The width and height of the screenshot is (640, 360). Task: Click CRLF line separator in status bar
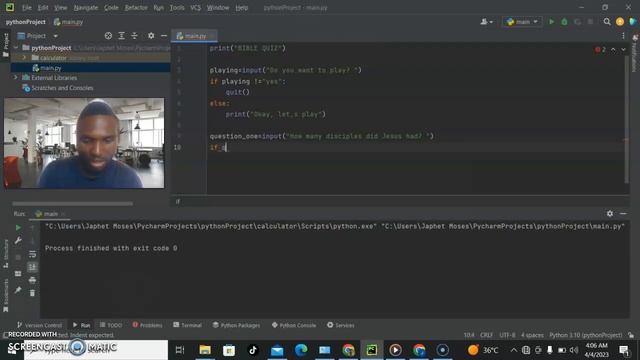pyautogui.click(x=486, y=335)
